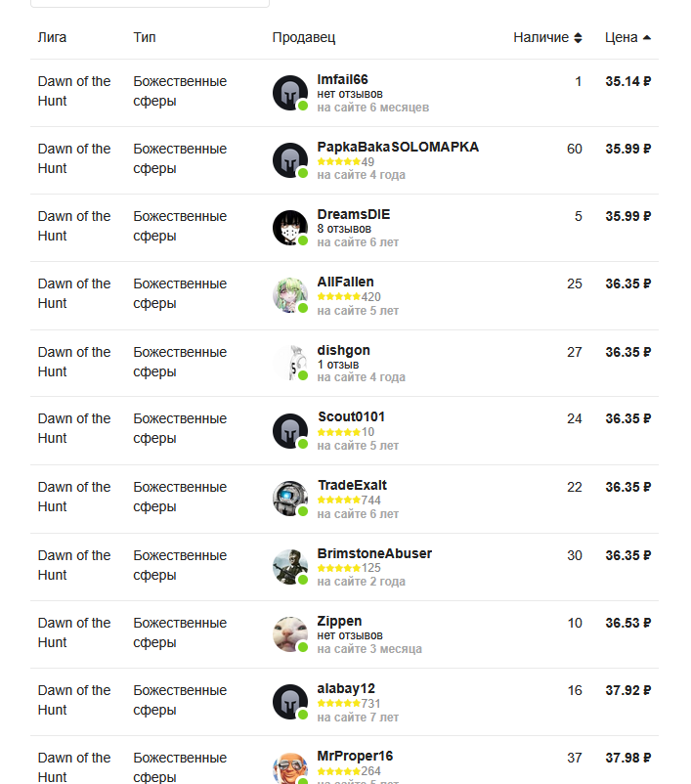Open Imfail66 seller avatar
Viewport: 691px width, 784px height.
click(x=290, y=93)
